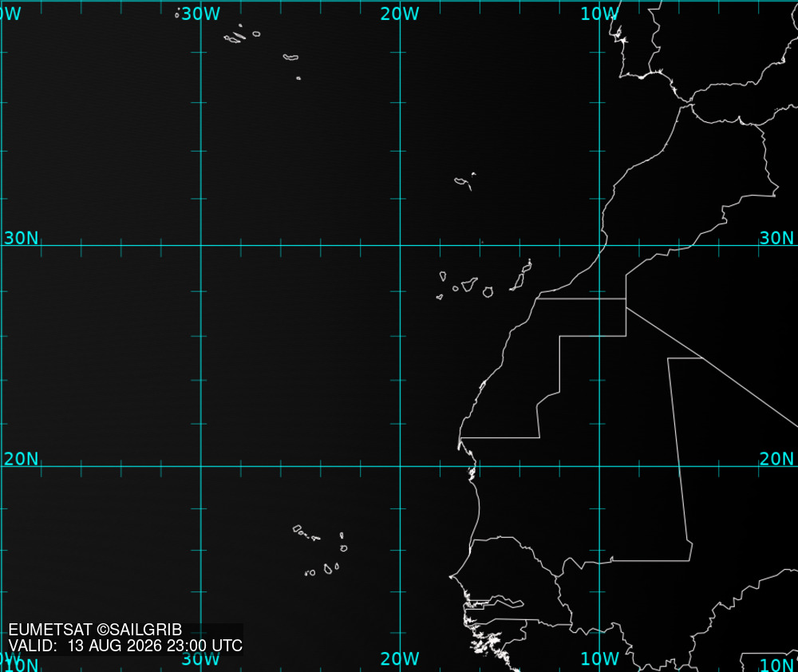
Task: Click the "VALID: 13 AUG 2026 23:00 UTC" timestamp
Action: [125, 646]
